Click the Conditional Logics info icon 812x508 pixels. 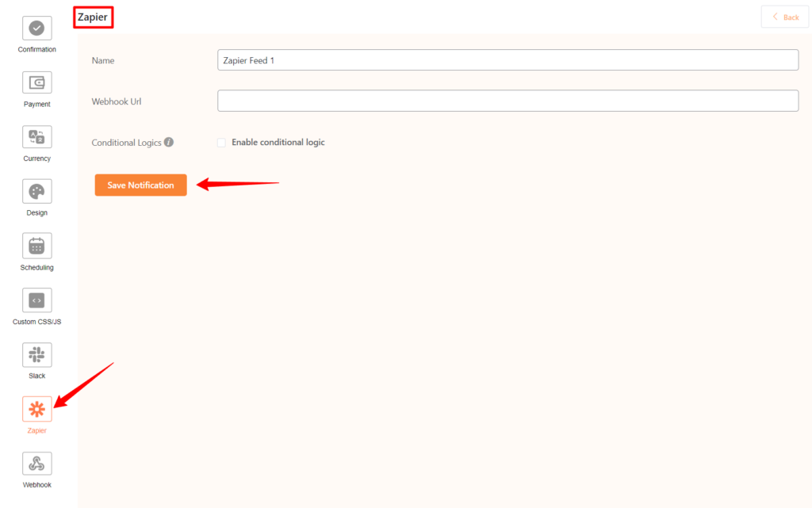click(169, 142)
